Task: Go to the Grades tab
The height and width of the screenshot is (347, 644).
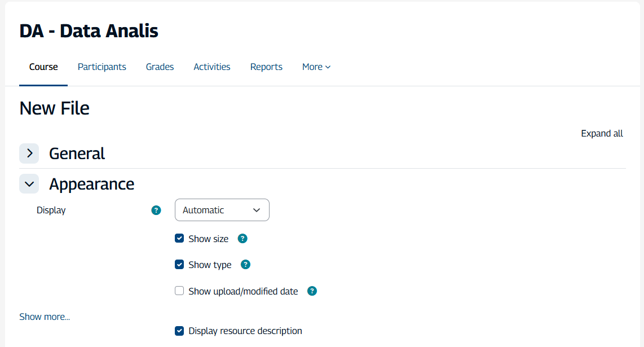Action: click(160, 67)
